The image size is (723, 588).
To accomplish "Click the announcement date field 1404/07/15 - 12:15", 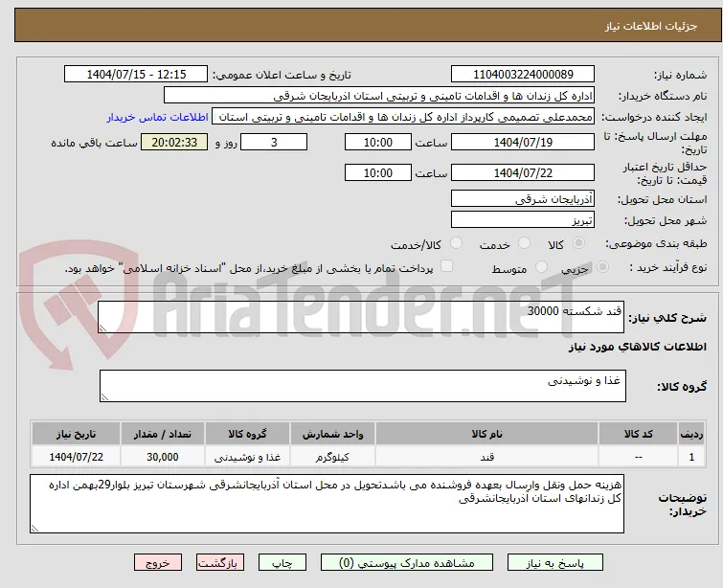I will coord(136,75).
